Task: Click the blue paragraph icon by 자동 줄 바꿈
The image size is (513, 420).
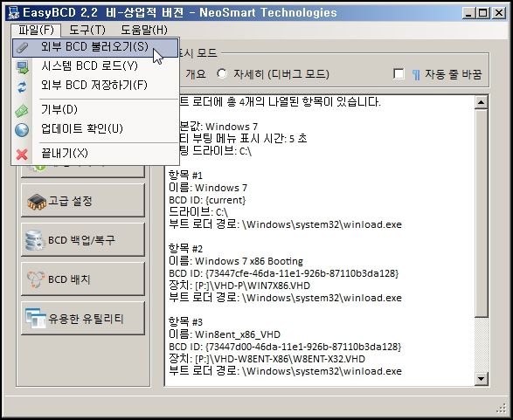Action: pos(415,75)
